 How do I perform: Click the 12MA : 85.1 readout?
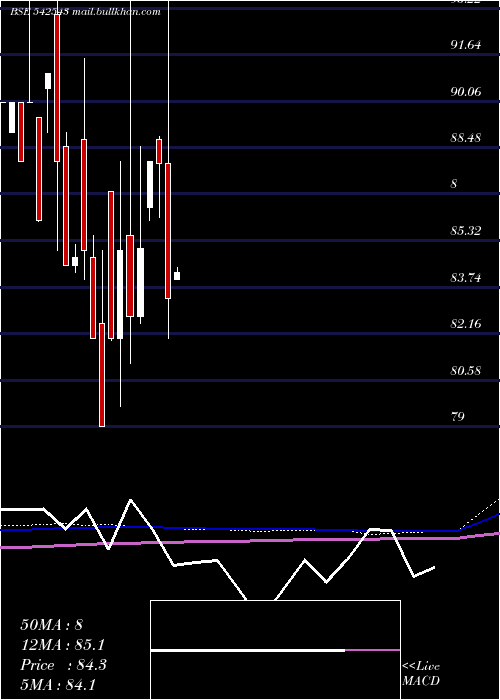click(63, 645)
